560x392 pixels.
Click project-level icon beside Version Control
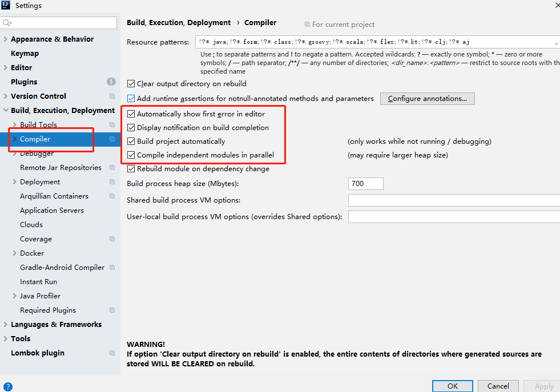(x=112, y=96)
